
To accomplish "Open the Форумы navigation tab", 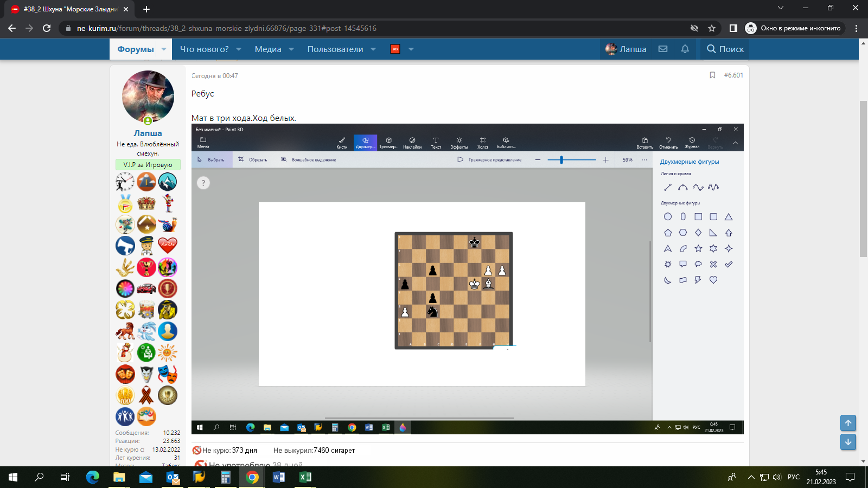I will click(x=136, y=49).
